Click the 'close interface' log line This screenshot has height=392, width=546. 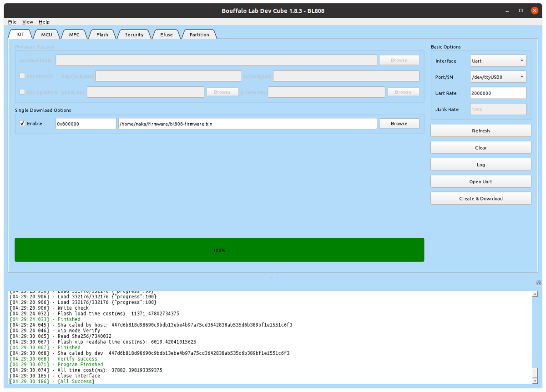click(x=55, y=376)
